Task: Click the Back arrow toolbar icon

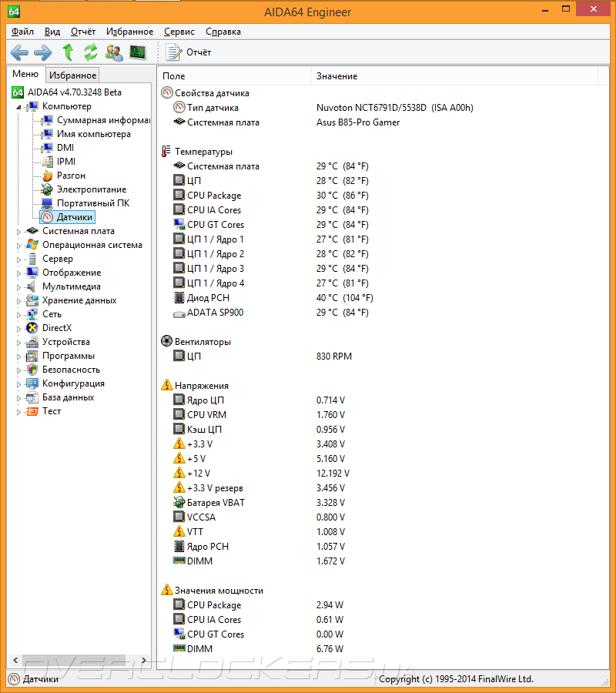Action: coord(19,52)
